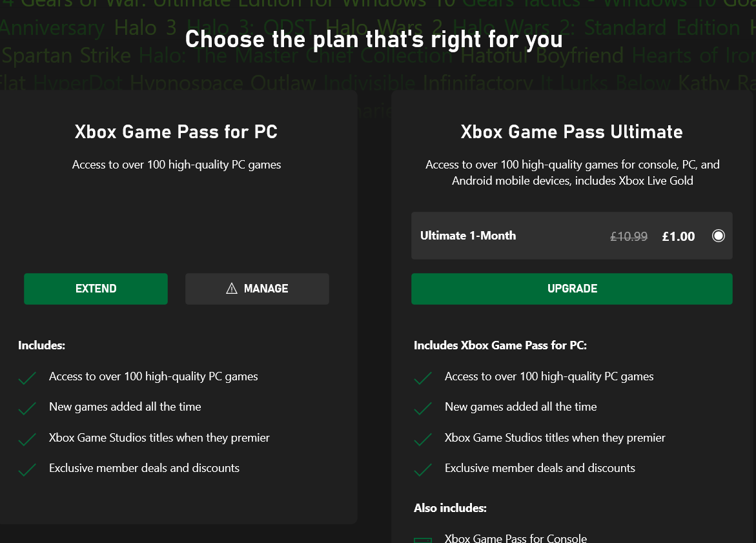756x543 pixels.
Task: Click the warning triangle icon on Manage
Action: click(x=231, y=289)
